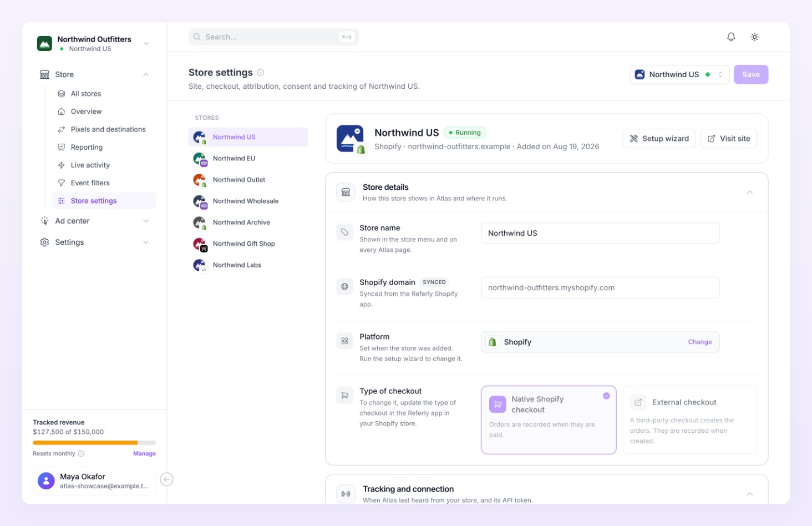
Task: Select Northwind EU in stores list
Action: (x=248, y=159)
